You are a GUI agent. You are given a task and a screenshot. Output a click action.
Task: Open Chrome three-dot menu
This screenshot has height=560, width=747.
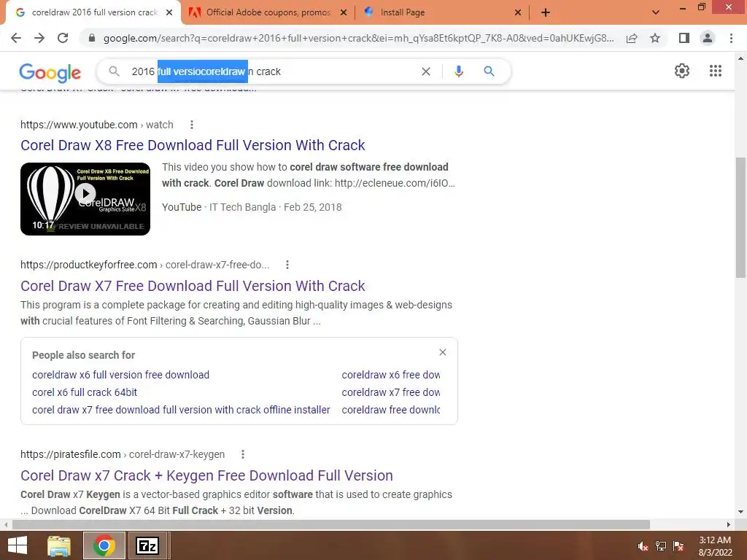point(731,38)
